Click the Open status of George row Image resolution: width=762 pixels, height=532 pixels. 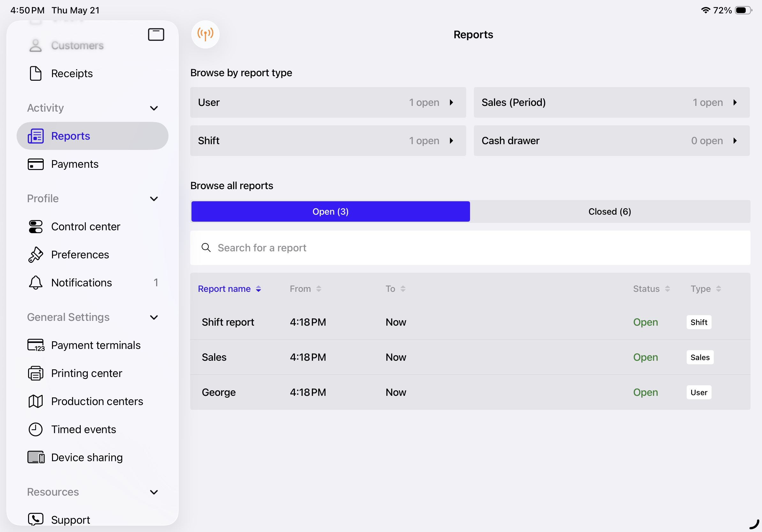tap(645, 392)
